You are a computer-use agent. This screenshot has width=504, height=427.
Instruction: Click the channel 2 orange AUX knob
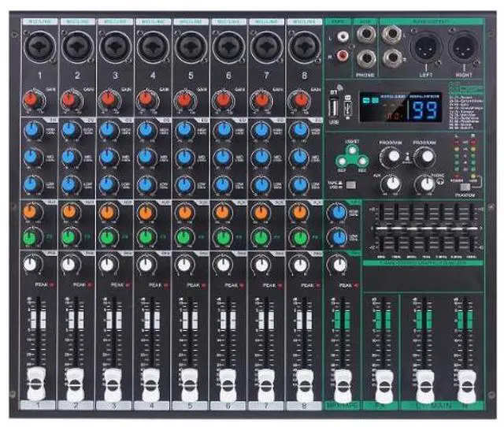tap(71, 212)
